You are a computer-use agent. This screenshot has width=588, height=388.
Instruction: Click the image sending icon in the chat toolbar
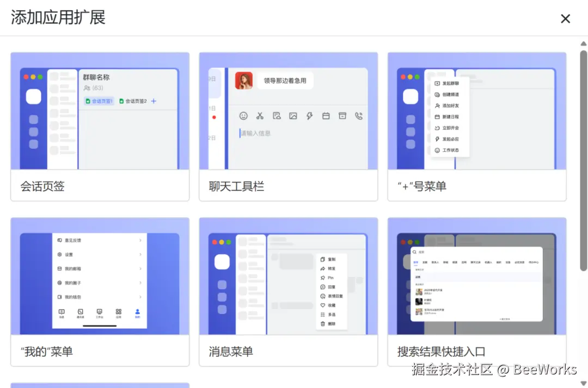coord(293,116)
